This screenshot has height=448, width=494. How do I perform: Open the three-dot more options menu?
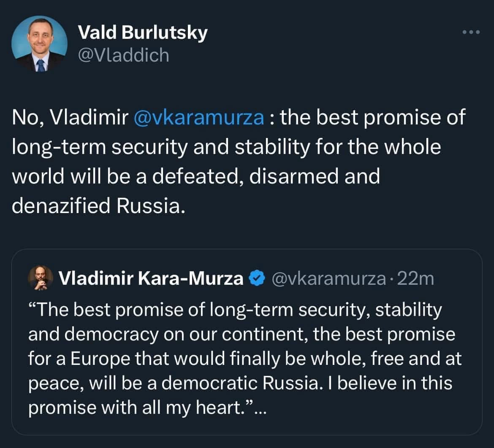point(471,32)
